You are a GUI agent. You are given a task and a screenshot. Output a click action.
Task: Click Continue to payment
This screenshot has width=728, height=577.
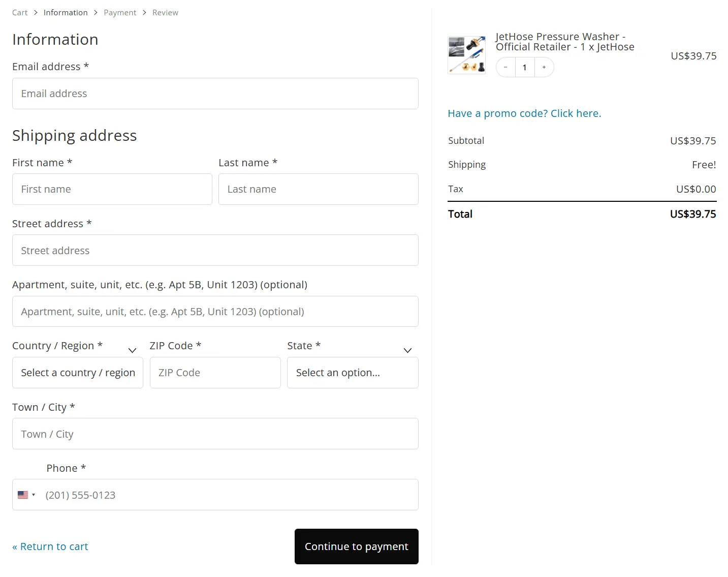(x=356, y=546)
